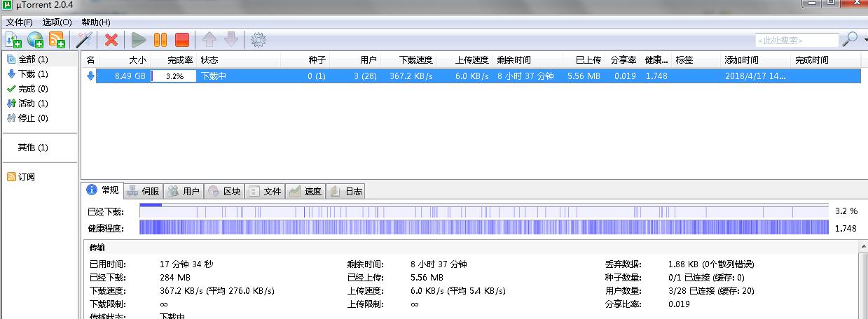Switch to the 日志 tab
The width and height of the screenshot is (868, 319).
[x=345, y=191]
